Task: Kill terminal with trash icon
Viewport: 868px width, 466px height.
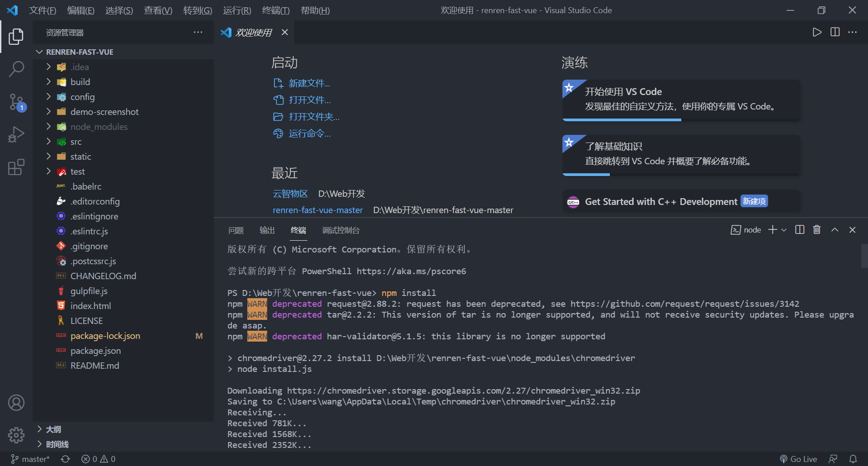Action: click(x=817, y=230)
